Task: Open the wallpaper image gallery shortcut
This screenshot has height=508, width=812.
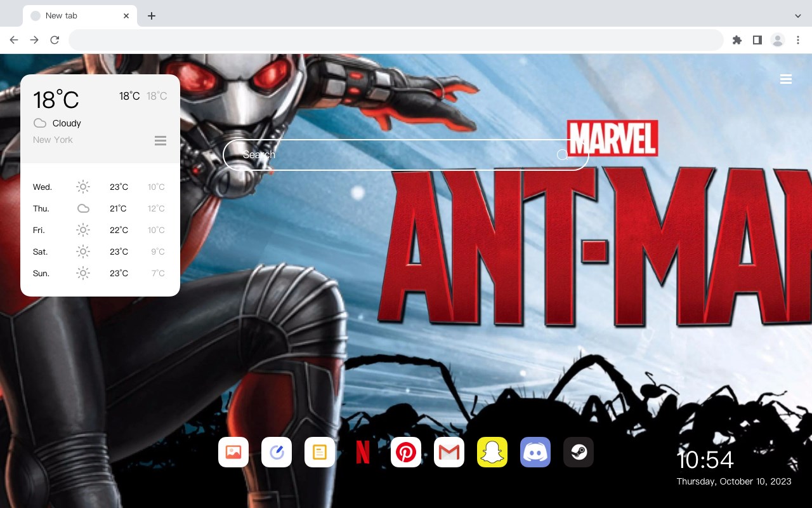Action: pyautogui.click(x=233, y=452)
